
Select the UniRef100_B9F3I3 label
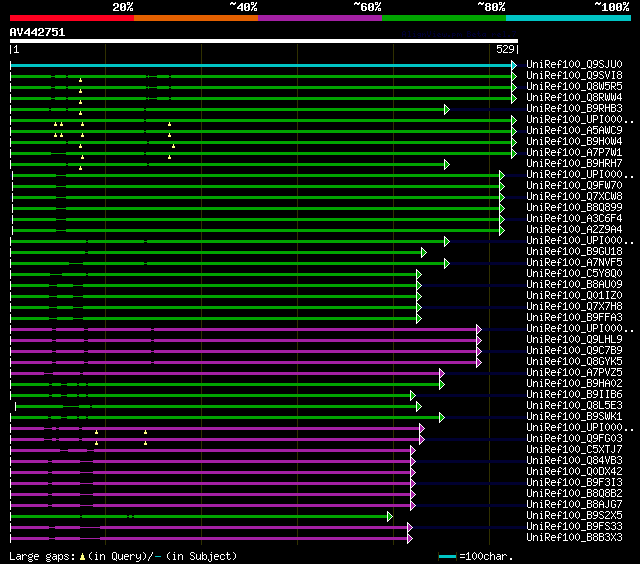(x=574, y=483)
